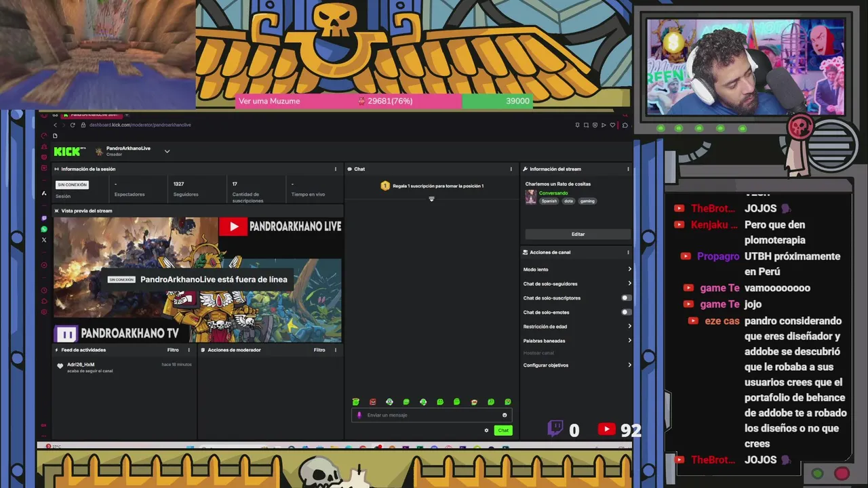Click the 17 Cantidad de suscripciones stat
This screenshot has height=488, width=868.
click(x=248, y=192)
